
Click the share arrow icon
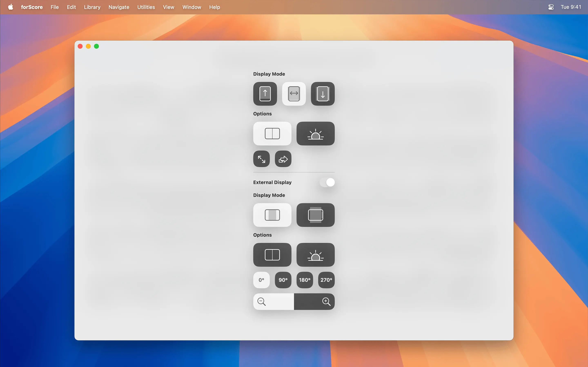pyautogui.click(x=283, y=159)
